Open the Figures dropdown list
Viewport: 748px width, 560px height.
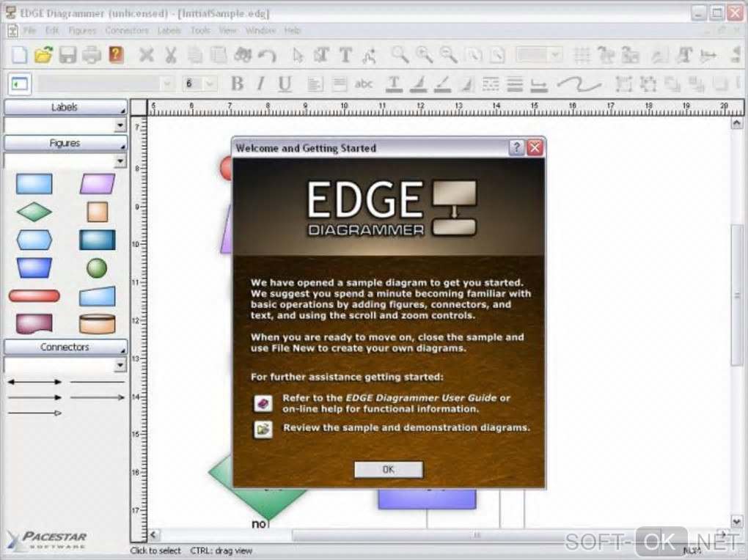[120, 161]
